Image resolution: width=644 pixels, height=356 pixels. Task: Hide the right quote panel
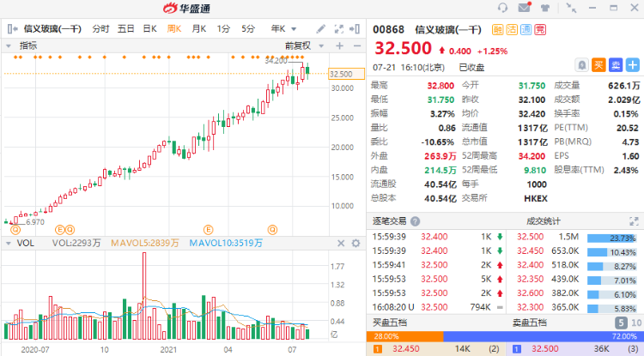point(355,28)
